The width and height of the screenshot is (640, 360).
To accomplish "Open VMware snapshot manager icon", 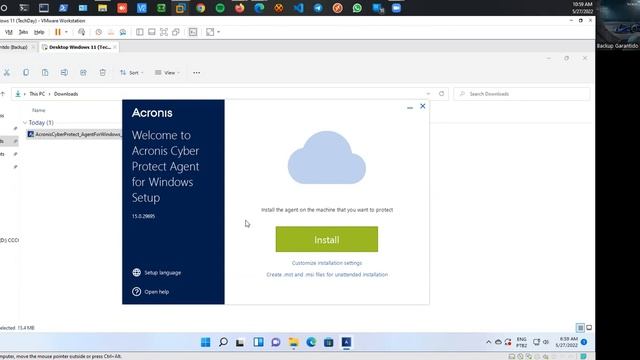I will [123, 32].
